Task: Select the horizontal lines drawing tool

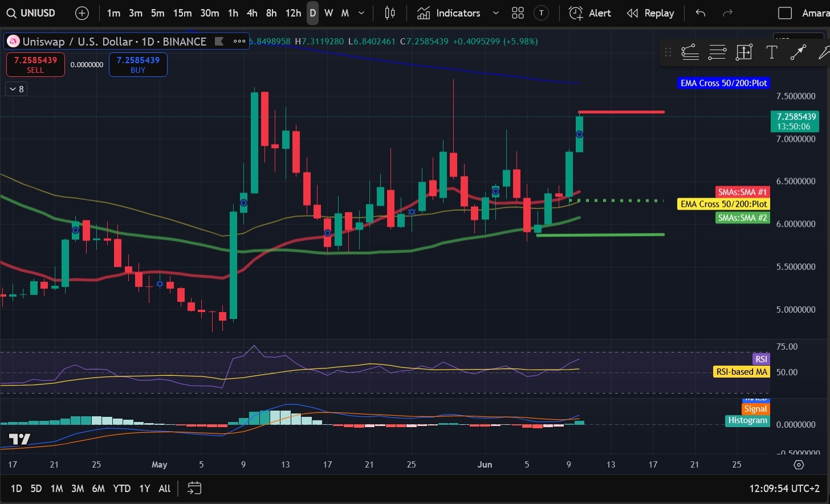Action: 717,52
